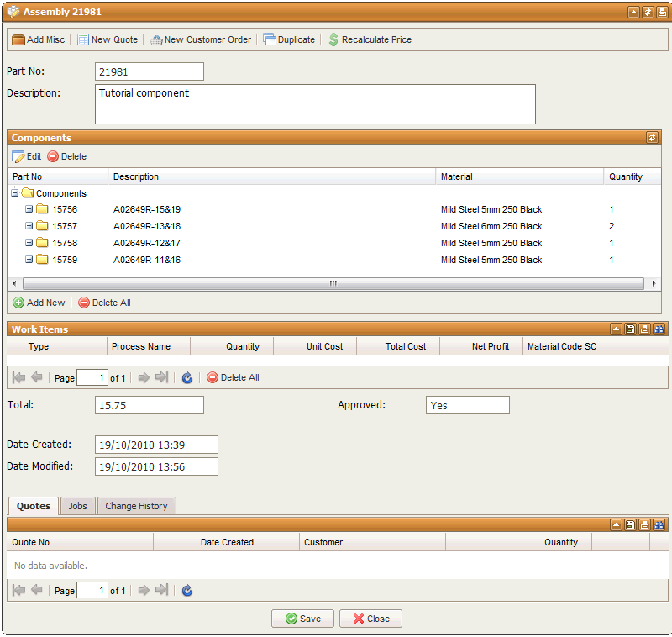Viewport: 672px width, 637px height.
Task: Delete All work items
Action: (233, 378)
